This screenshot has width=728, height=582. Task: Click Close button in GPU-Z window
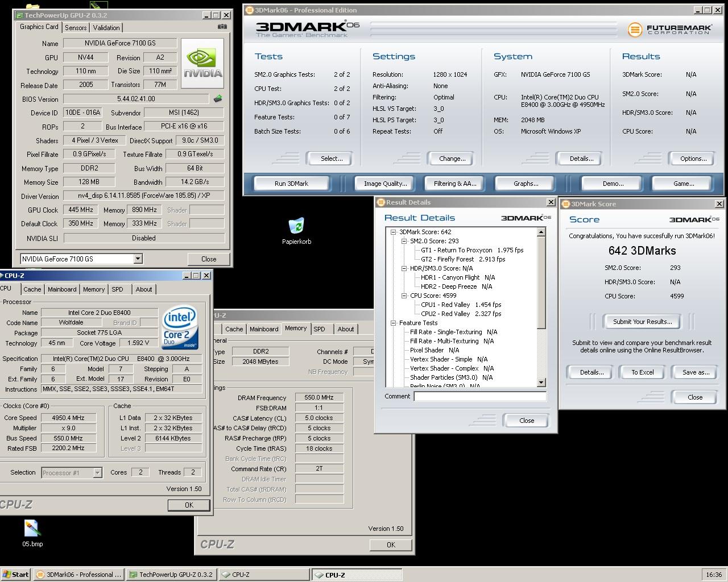(x=209, y=259)
